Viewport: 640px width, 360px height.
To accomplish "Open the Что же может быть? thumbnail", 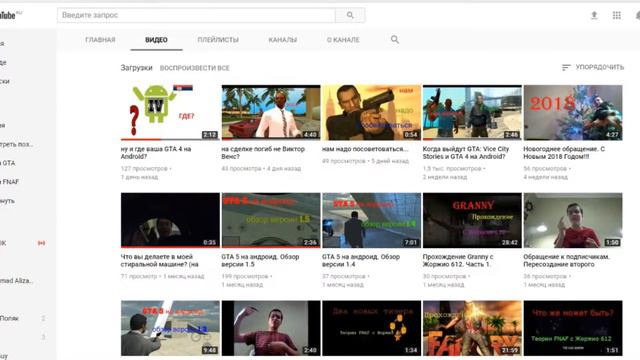I will click(573, 328).
